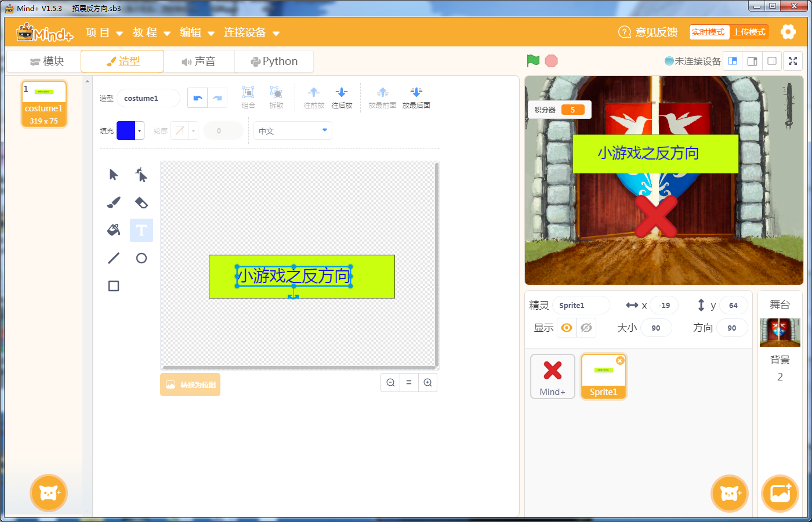Select the Mind+ sprite thumbnail
The image size is (812, 522).
553,376
